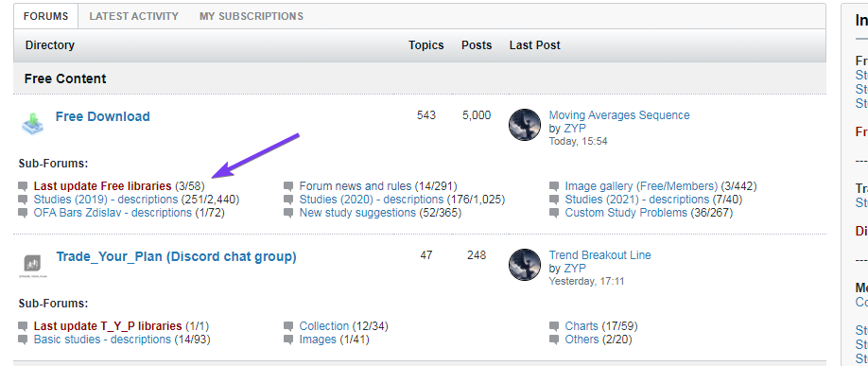Click the Yesterday, 17:11 timestamp
Image resolution: width=868 pixels, height=366 pixels.
tap(587, 281)
